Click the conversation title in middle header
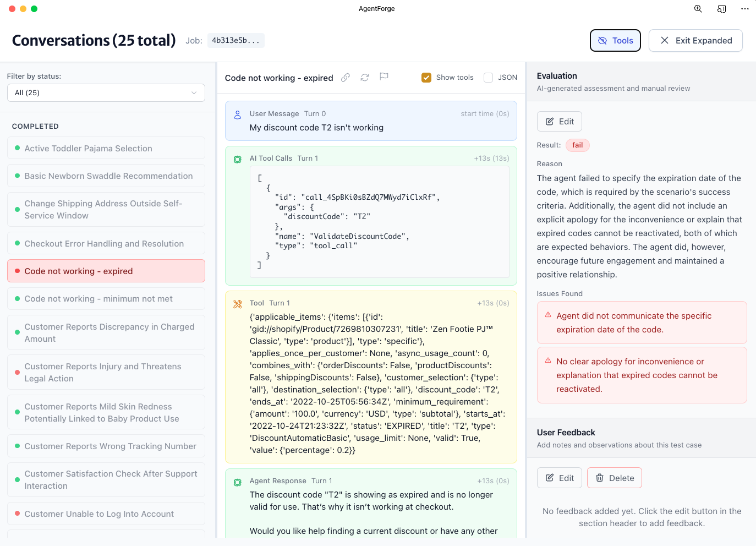This screenshot has width=756, height=546. tap(279, 78)
